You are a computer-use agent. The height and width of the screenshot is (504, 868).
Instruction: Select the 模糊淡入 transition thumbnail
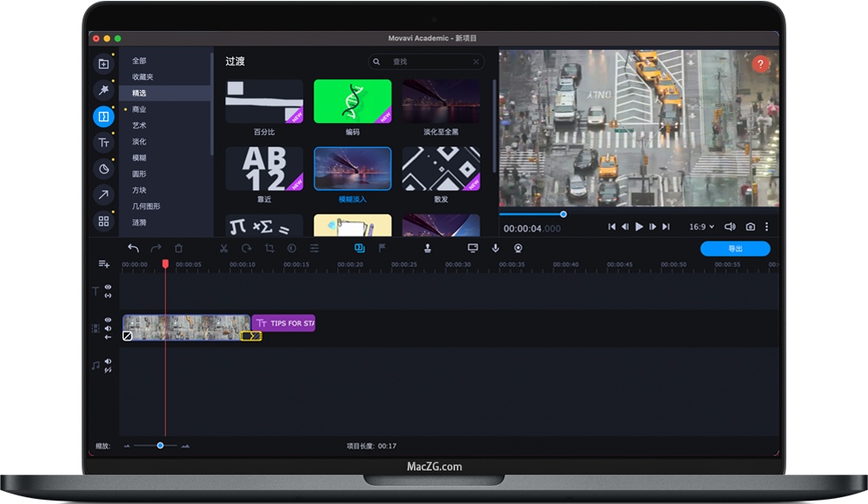coord(353,169)
